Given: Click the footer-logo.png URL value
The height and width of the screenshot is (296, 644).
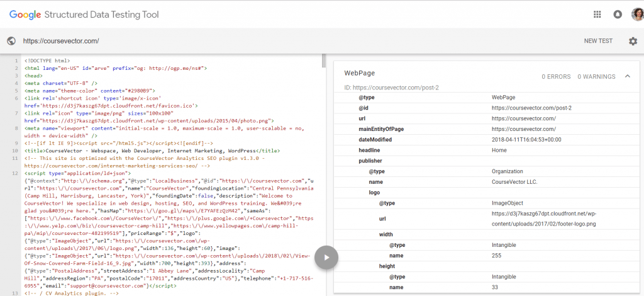Looking at the screenshot, I should click(x=544, y=219).
